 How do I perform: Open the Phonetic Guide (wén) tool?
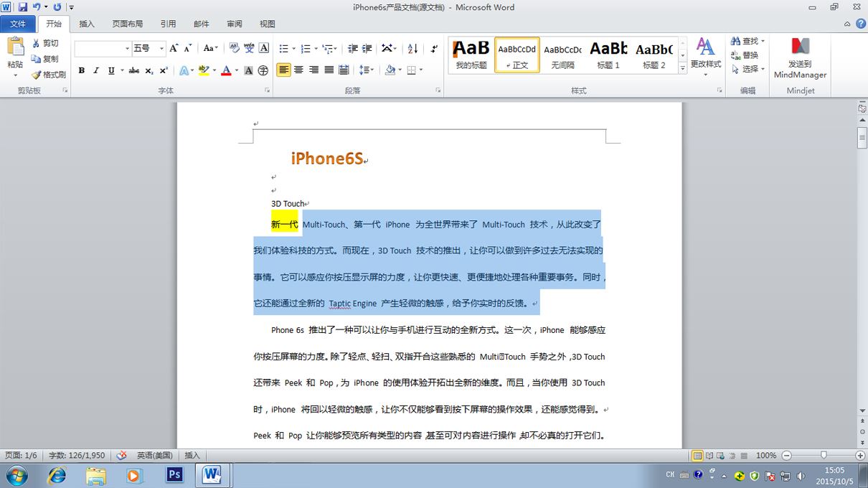tap(249, 48)
